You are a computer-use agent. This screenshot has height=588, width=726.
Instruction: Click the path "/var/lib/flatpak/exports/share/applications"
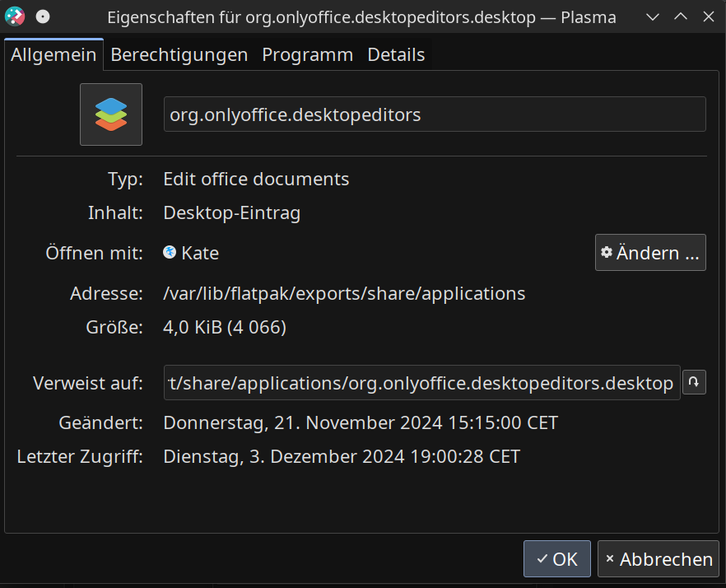tap(344, 294)
